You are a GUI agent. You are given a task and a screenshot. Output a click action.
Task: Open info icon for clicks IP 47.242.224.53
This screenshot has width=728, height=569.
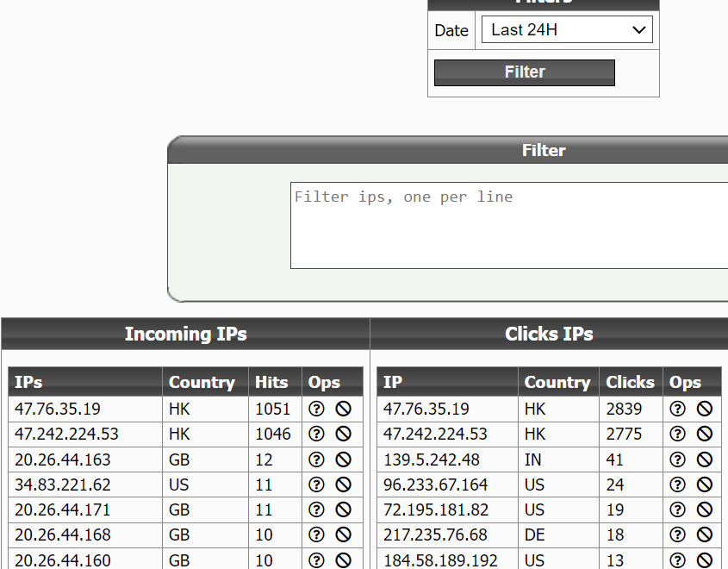tap(677, 434)
